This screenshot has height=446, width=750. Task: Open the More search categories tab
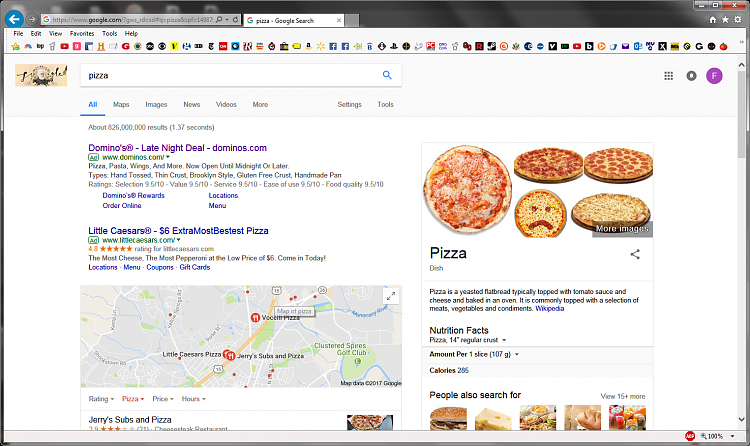pos(260,104)
